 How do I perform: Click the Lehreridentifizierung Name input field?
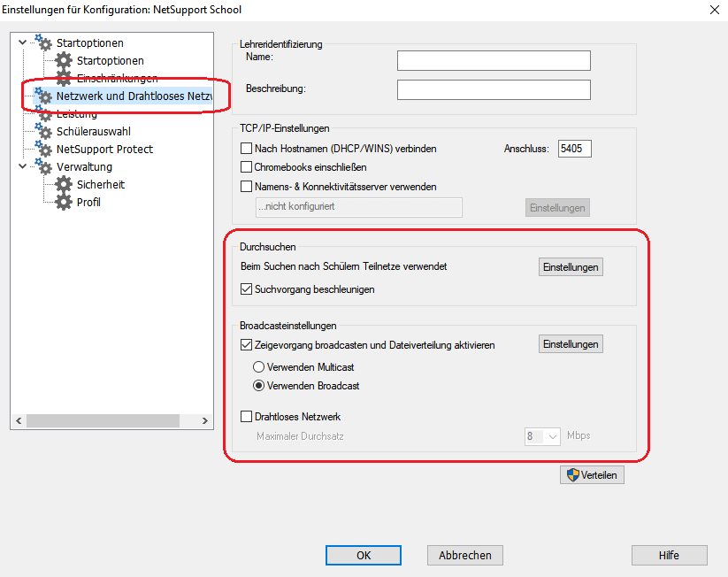click(493, 60)
